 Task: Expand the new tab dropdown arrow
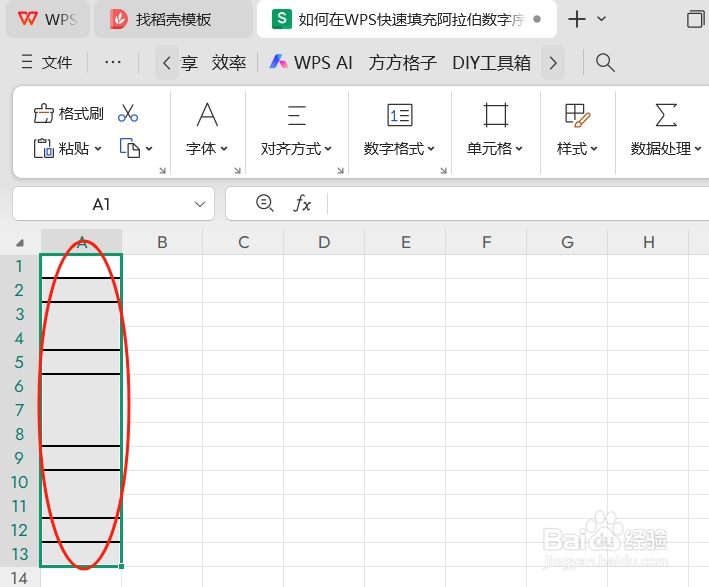click(x=601, y=19)
